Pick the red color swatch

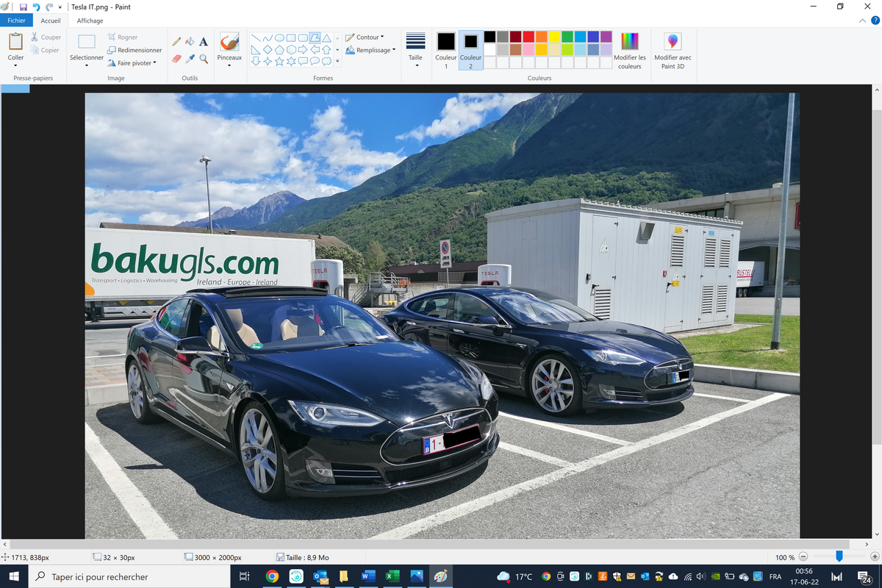click(x=528, y=37)
